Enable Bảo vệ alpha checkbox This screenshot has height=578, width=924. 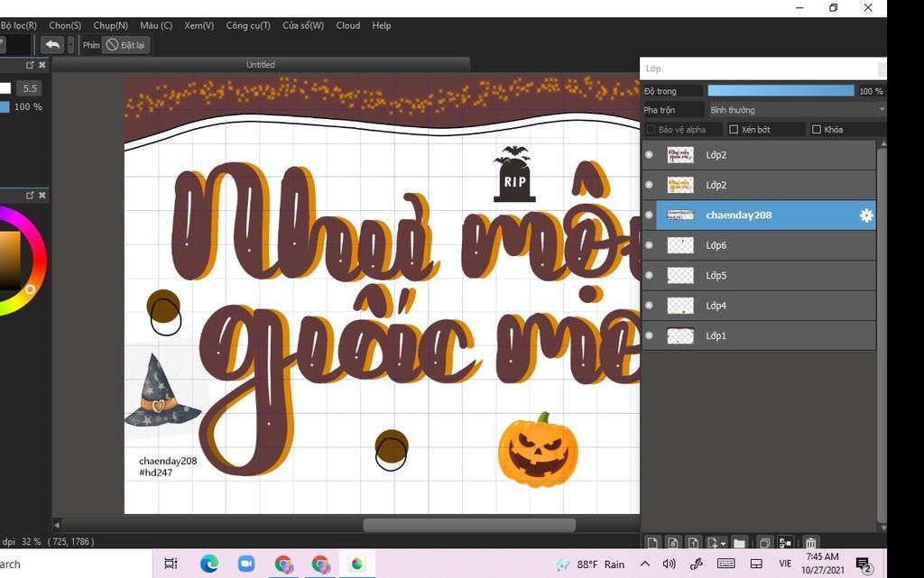point(651,130)
